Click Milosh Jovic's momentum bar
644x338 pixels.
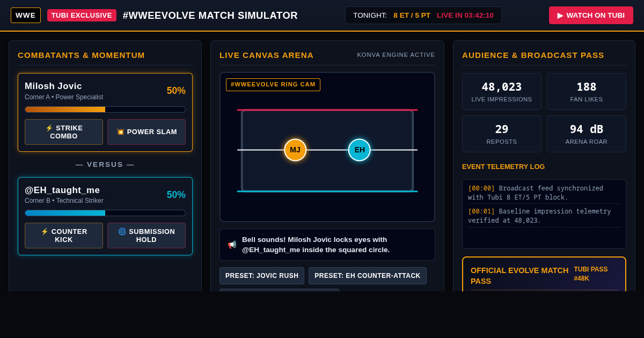click(105, 109)
